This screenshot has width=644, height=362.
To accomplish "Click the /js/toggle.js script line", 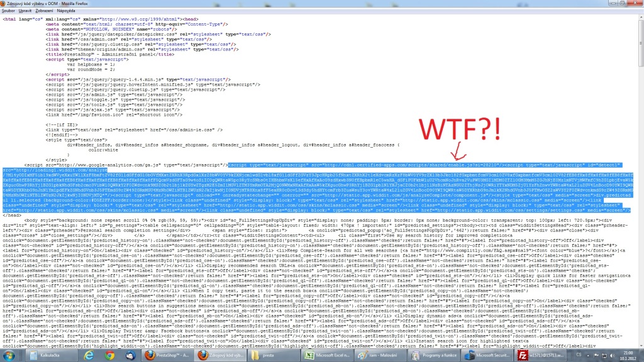I will tap(116, 100).
